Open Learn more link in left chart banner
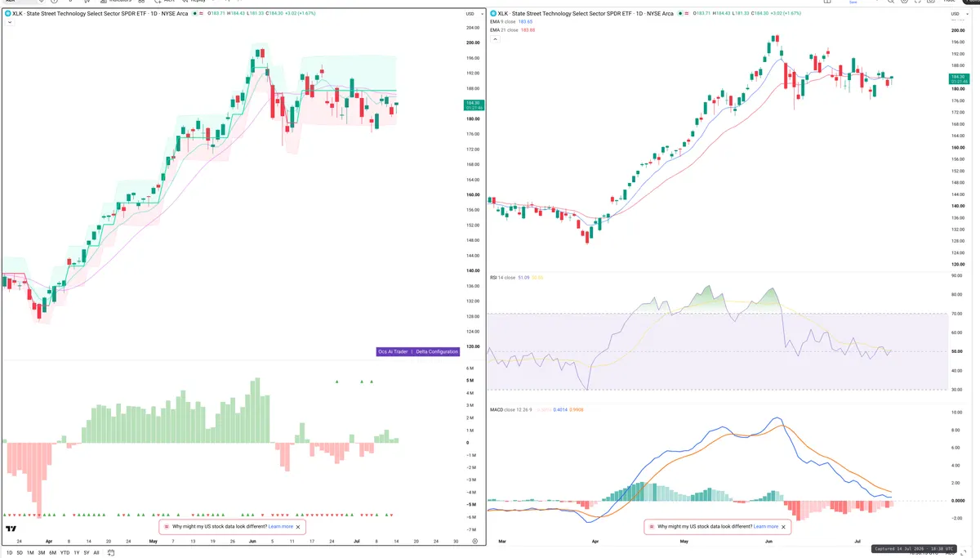Screen dimensions: 980x558 click(x=281, y=527)
